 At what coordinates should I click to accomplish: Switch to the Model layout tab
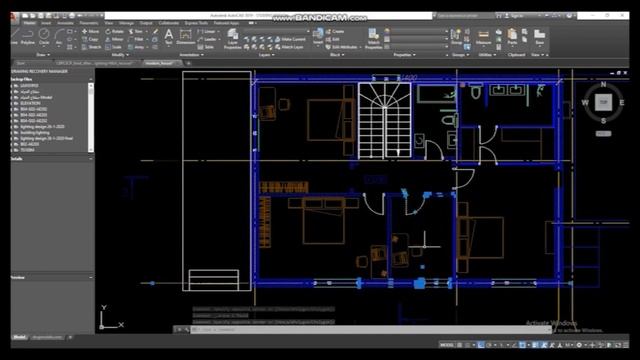coord(19,338)
